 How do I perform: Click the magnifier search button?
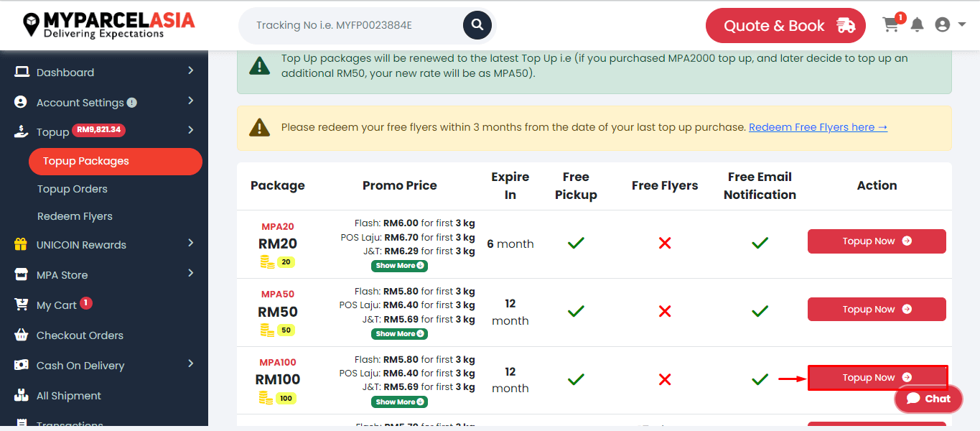point(477,25)
